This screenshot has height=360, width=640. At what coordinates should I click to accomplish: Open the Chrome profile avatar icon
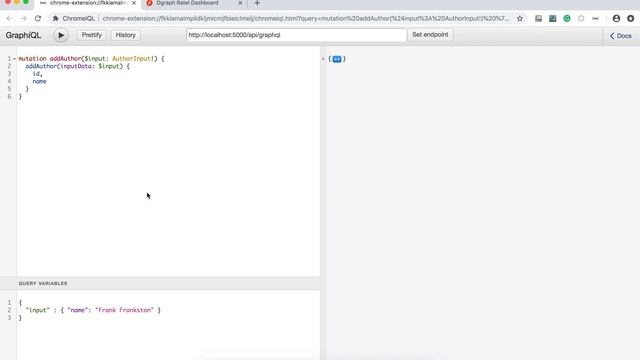coord(616,18)
